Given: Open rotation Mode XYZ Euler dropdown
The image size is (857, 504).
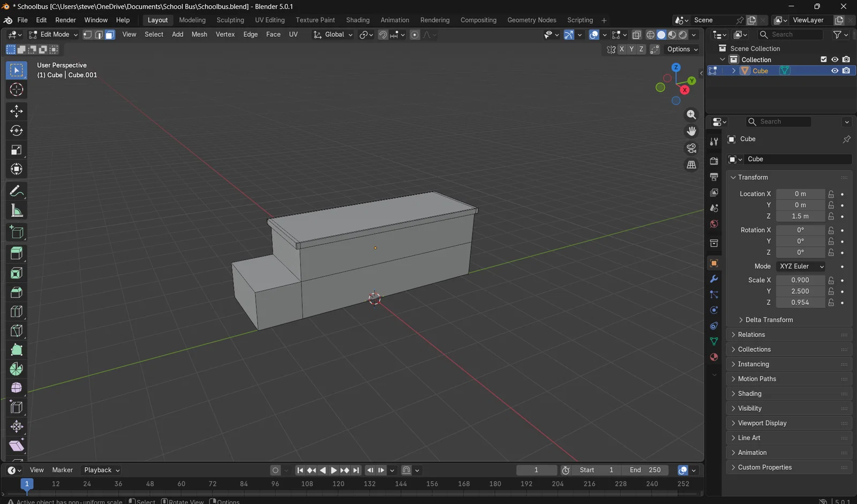Looking at the screenshot, I should click(x=801, y=266).
